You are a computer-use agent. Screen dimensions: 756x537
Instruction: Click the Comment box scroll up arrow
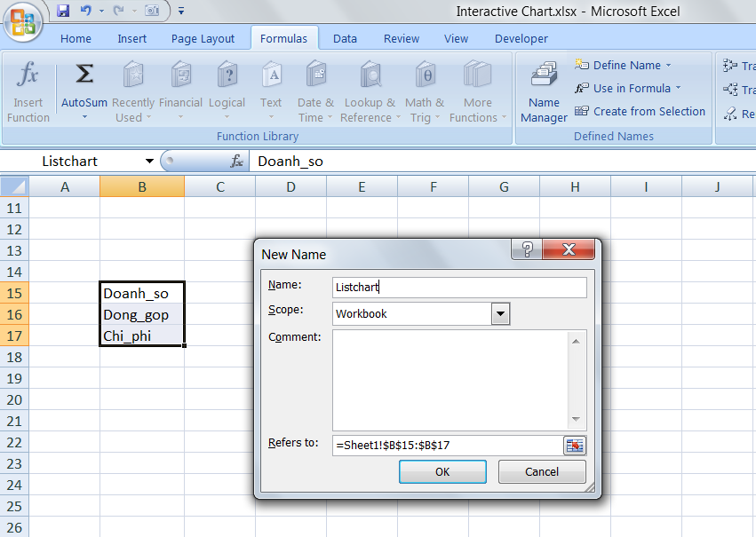point(577,342)
